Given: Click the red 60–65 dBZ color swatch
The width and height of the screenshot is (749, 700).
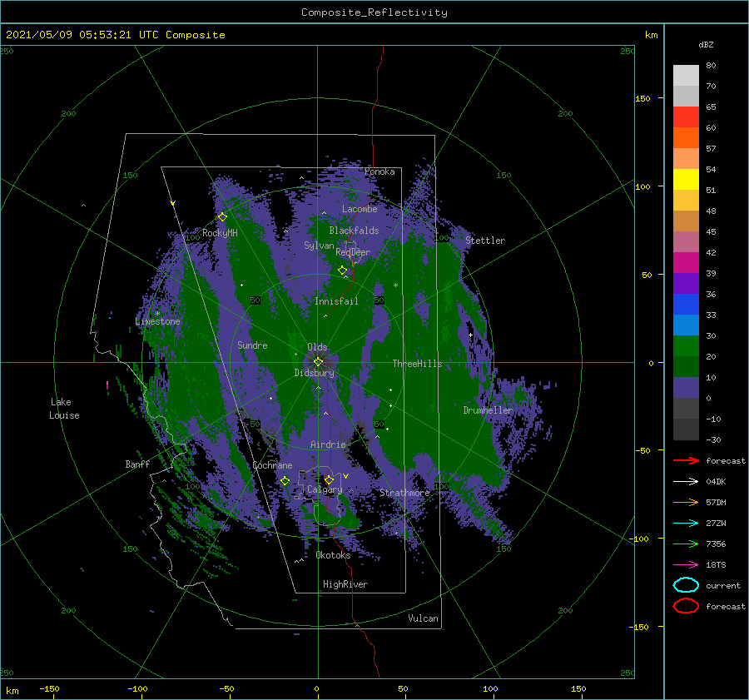Looking at the screenshot, I should click(x=686, y=117).
